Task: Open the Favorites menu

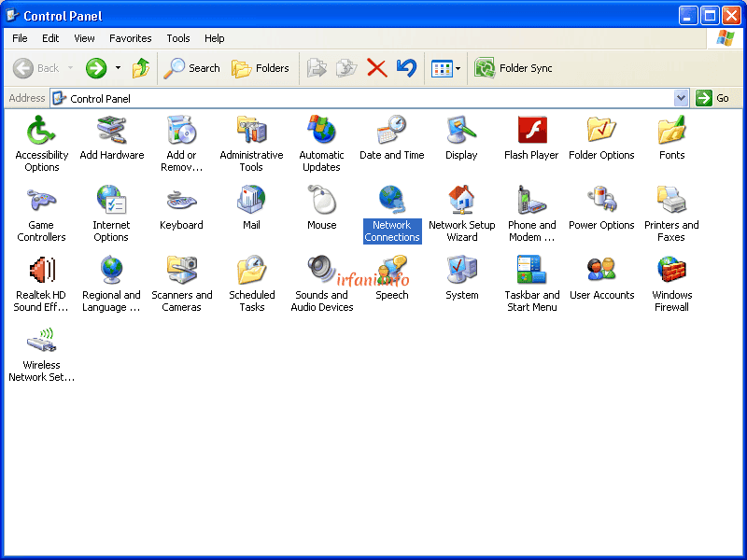Action: click(130, 38)
